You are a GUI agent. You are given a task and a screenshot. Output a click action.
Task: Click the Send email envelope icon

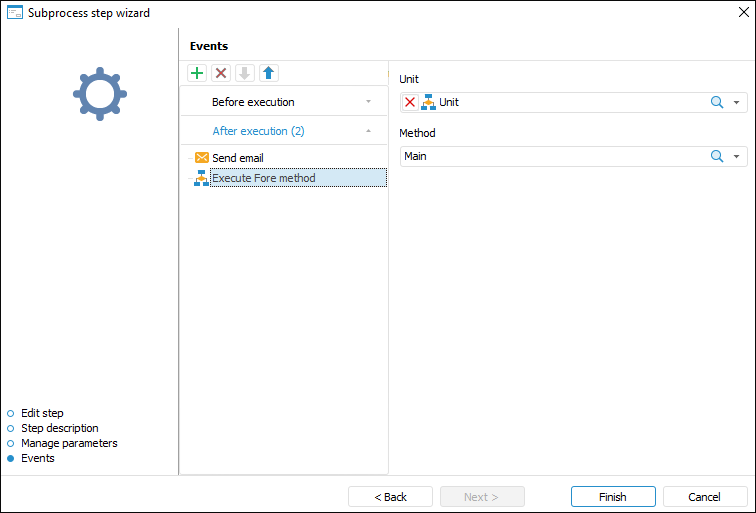tap(202, 158)
